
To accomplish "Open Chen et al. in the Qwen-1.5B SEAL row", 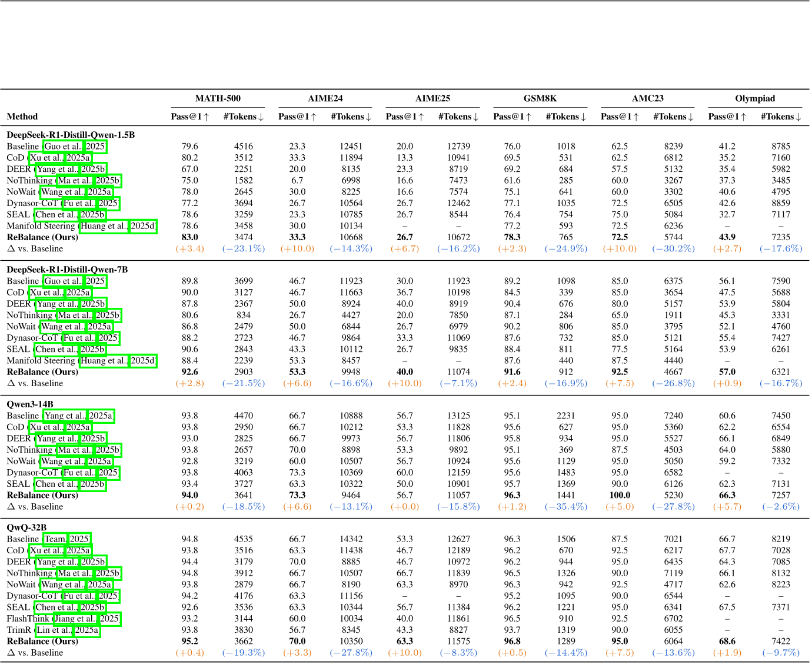I will point(55,215).
